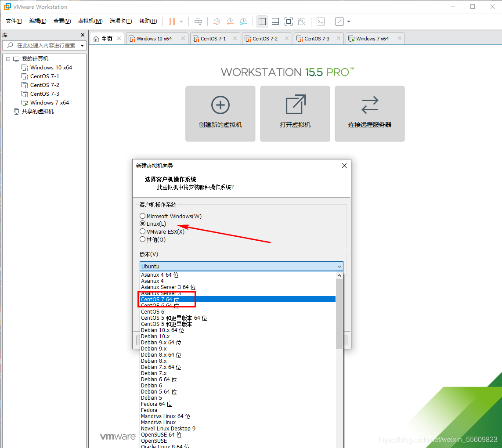The height and width of the screenshot is (448, 502).
Task: Choose CentOS 6 from version list
Action: pyautogui.click(x=238, y=311)
